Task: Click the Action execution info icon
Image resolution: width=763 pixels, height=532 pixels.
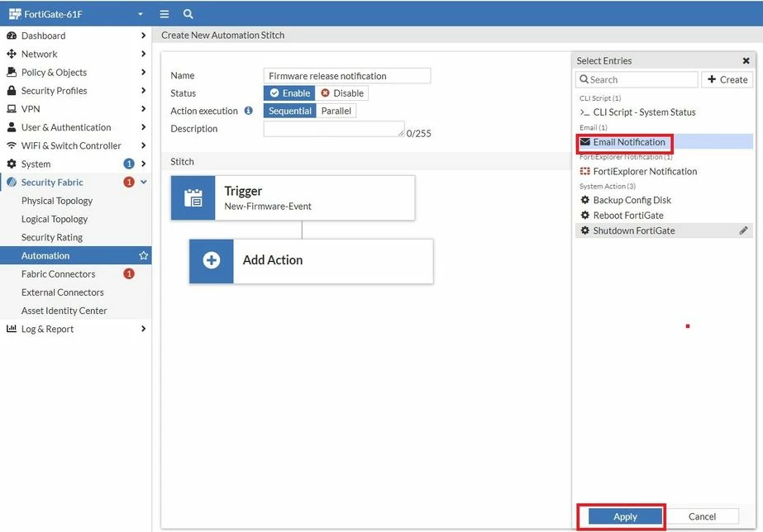Action: [248, 111]
